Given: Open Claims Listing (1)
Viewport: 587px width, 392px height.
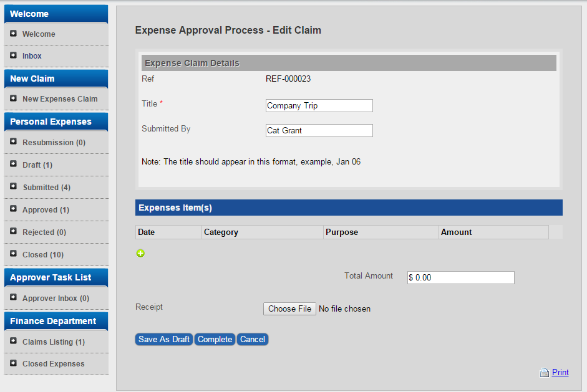Looking at the screenshot, I should coord(54,342).
